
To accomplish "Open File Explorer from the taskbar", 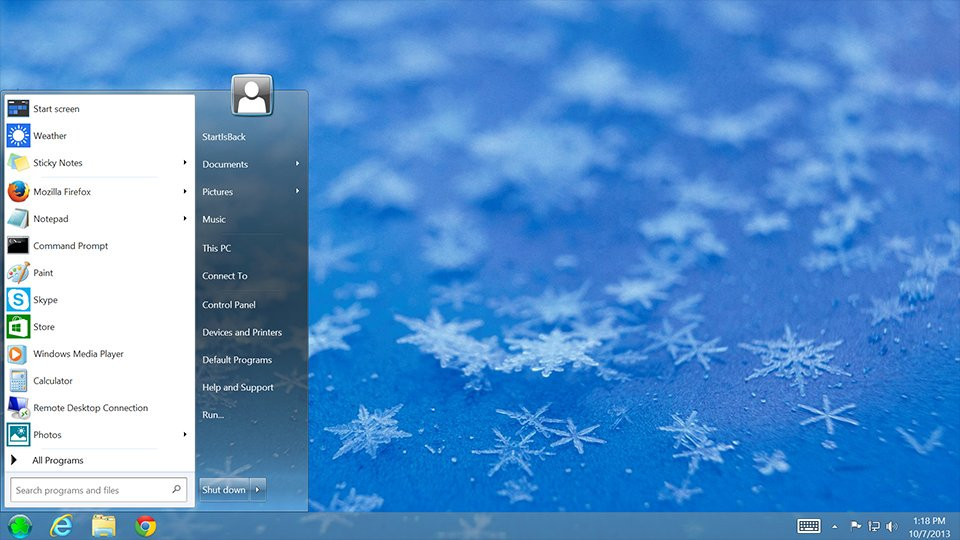I will tap(103, 526).
